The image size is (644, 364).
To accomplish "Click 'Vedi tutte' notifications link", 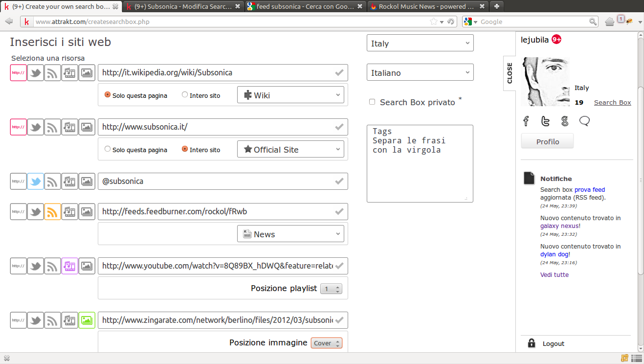I will 555,274.
